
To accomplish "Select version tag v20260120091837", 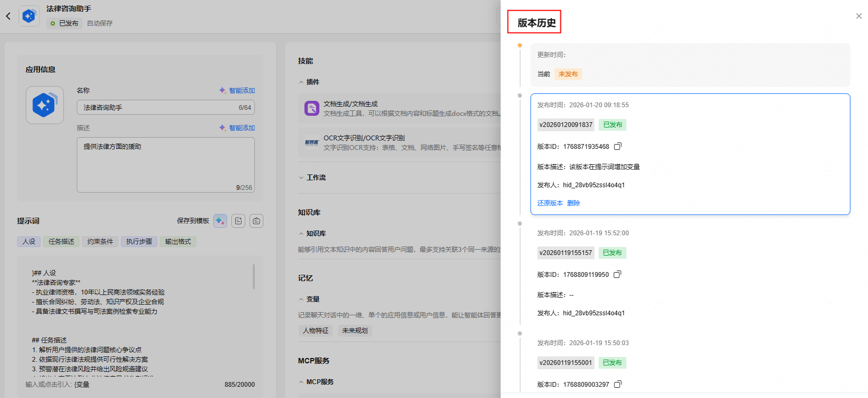I will coord(566,125).
